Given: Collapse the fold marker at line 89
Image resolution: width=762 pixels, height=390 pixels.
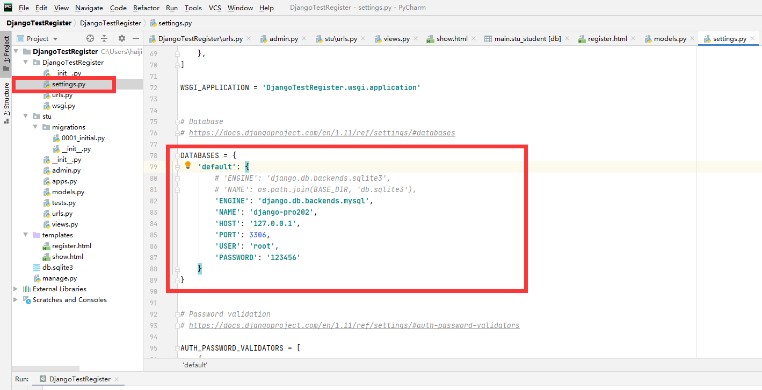Looking at the screenshot, I should click(177, 279).
